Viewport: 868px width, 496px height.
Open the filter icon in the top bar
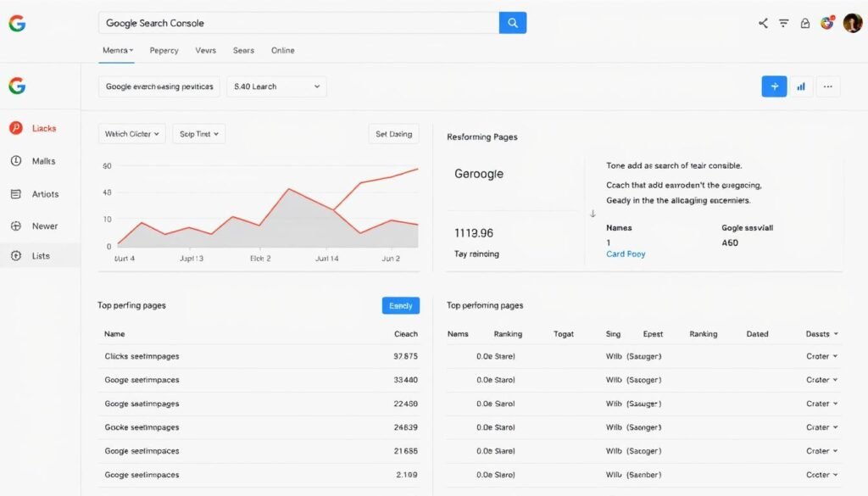tap(782, 23)
